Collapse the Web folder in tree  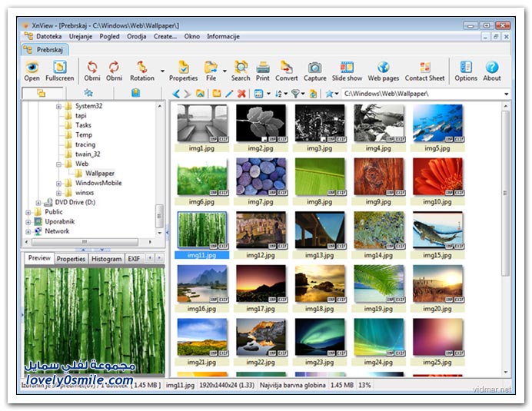pyautogui.click(x=59, y=164)
